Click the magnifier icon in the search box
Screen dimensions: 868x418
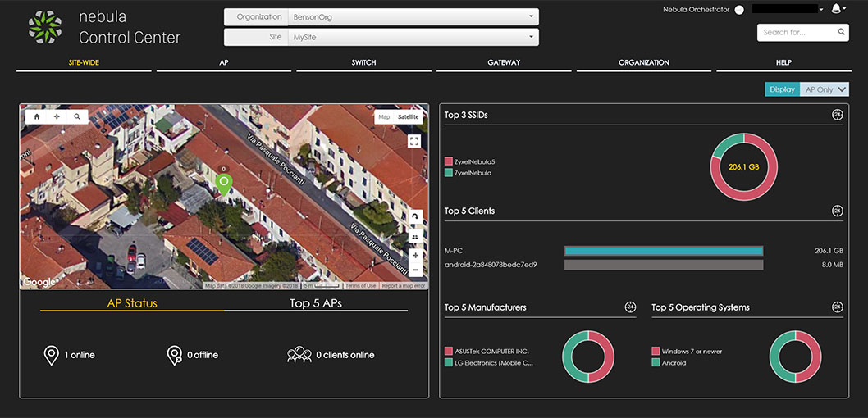[x=841, y=32]
